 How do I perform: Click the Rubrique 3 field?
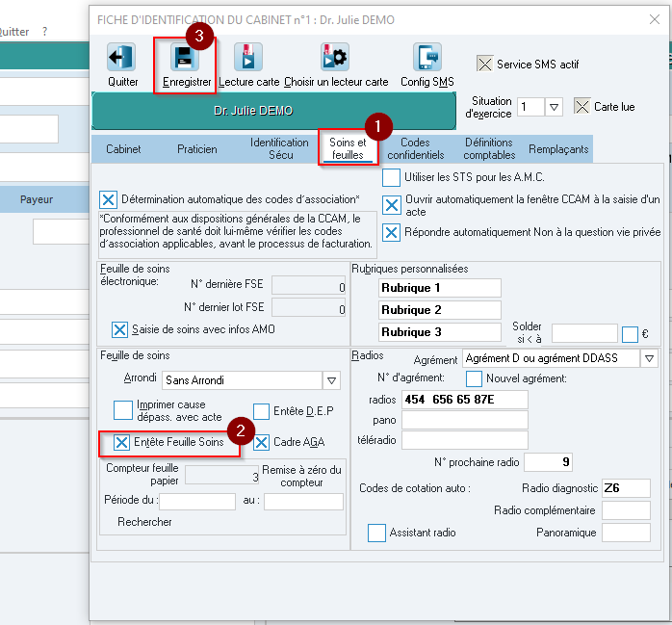pyautogui.click(x=440, y=332)
